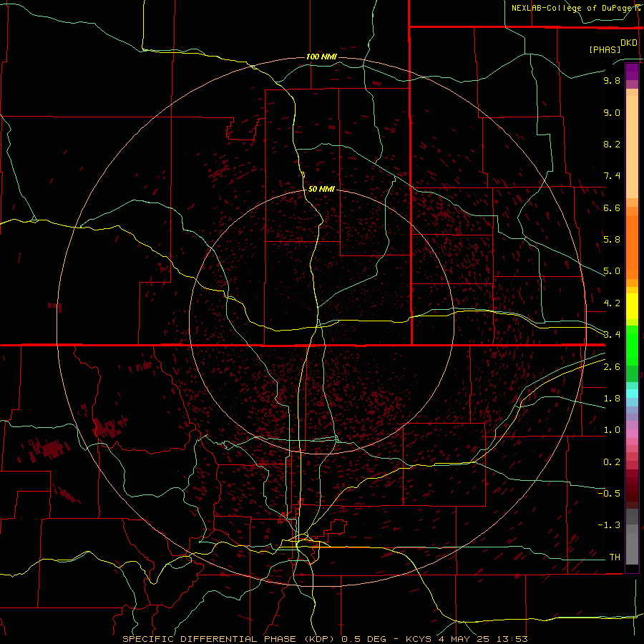Click the DKD product label
Screen dimensions: 644x644
pyautogui.click(x=629, y=43)
